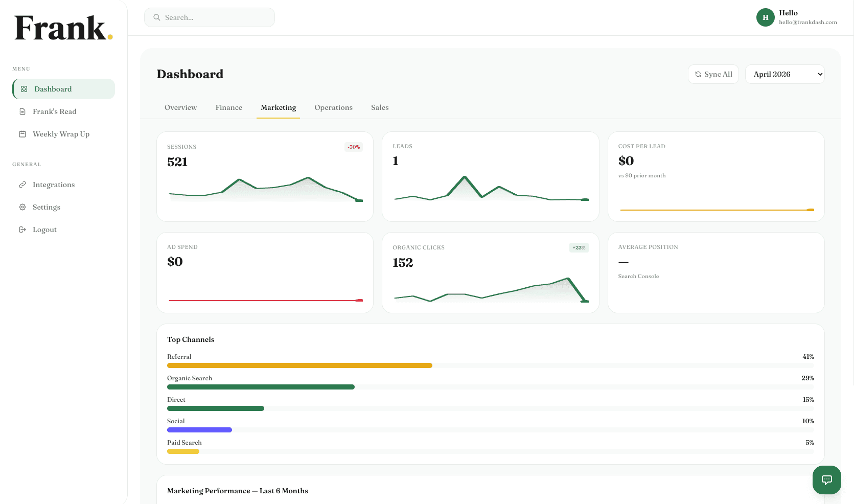Go to the Sales tab
854x504 pixels.
point(380,107)
